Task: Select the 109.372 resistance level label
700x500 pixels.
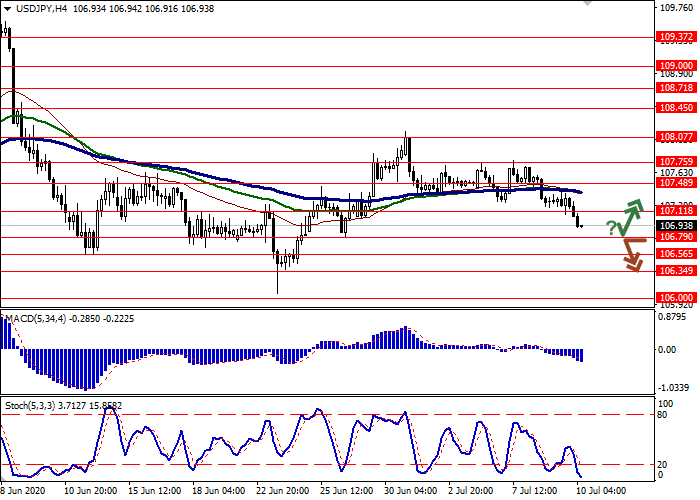Action: 676,37
